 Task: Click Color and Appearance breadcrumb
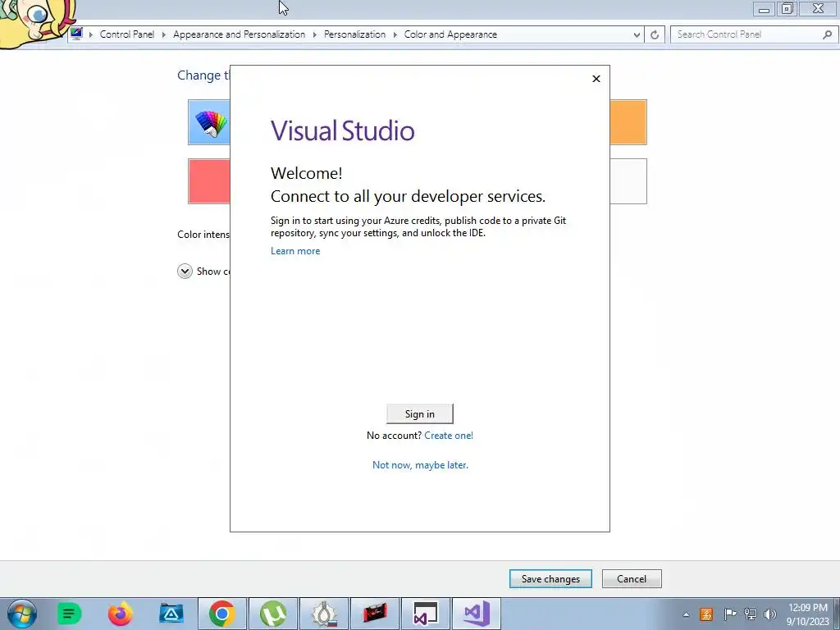tap(450, 34)
